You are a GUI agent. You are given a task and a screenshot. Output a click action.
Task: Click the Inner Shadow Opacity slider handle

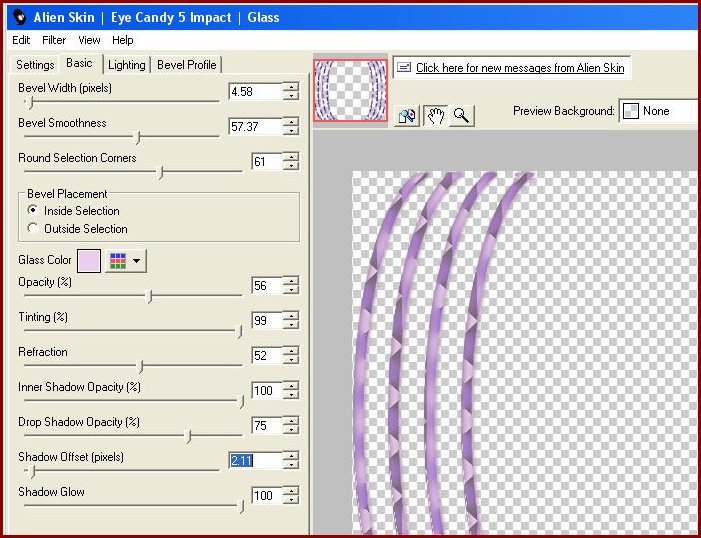[x=241, y=401]
